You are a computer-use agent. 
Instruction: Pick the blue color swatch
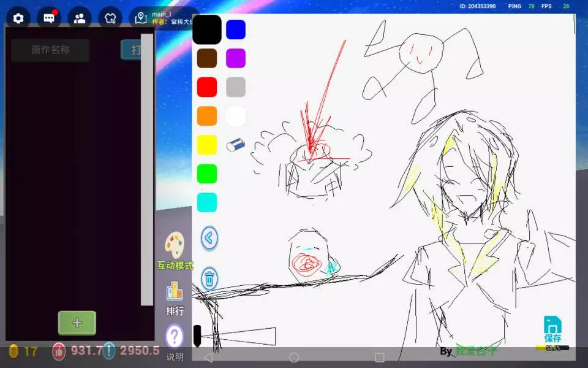point(236,29)
